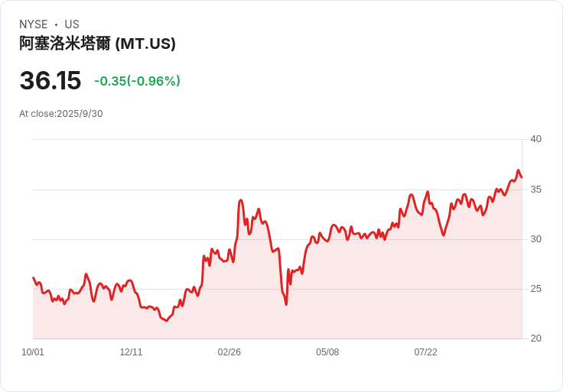Screen dimensions: 563x392
Task: Click the NYSE exchange label
Action: (34, 24)
